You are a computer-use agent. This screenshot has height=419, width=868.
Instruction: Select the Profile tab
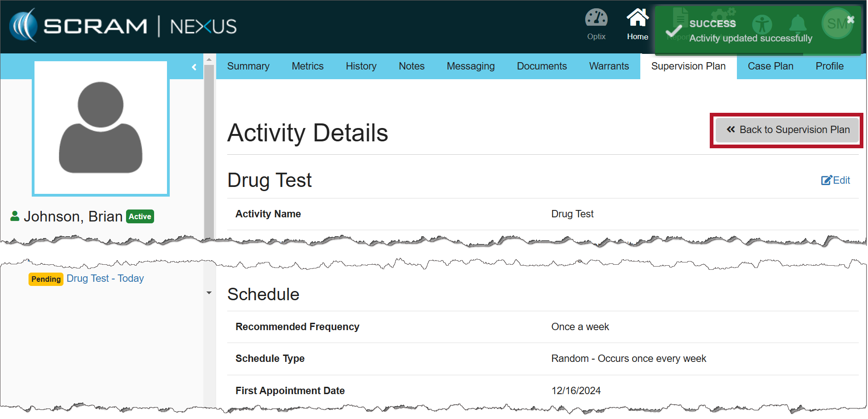[829, 66]
